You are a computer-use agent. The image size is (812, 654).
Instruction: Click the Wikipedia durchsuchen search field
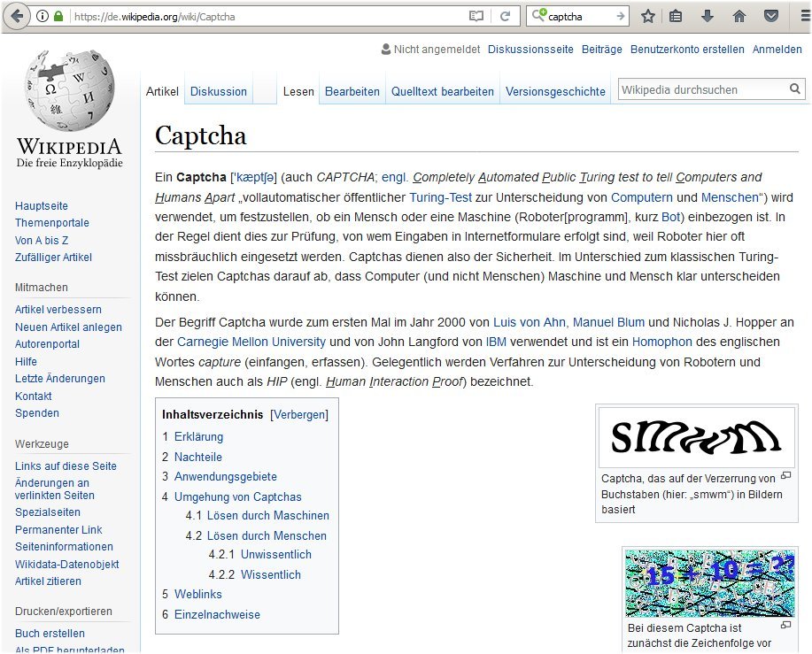click(x=701, y=89)
